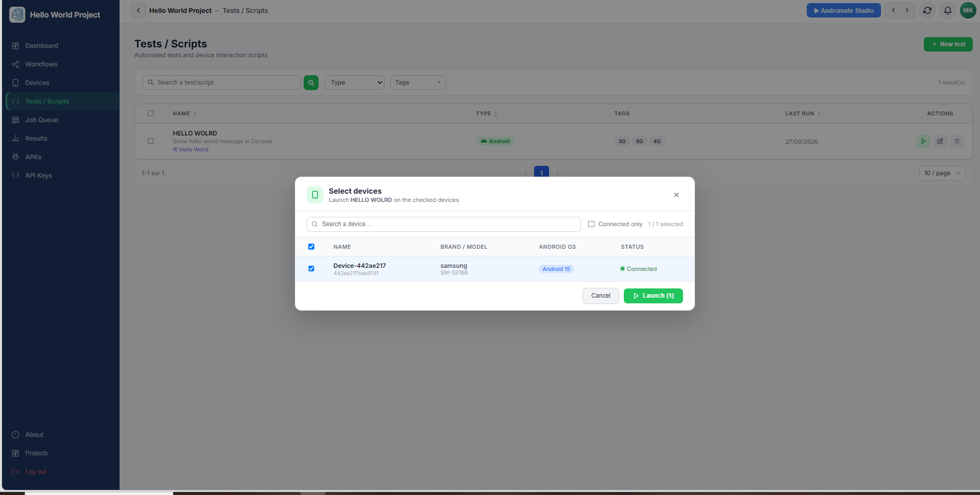Check the select-all tests header checkbox
The width and height of the screenshot is (980, 495).
[151, 113]
